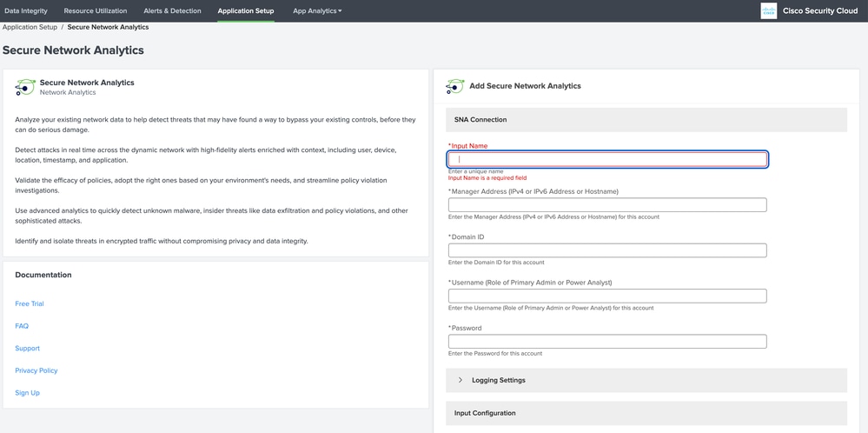Click 'Add Secure Network Analytics' panel title

tap(525, 86)
